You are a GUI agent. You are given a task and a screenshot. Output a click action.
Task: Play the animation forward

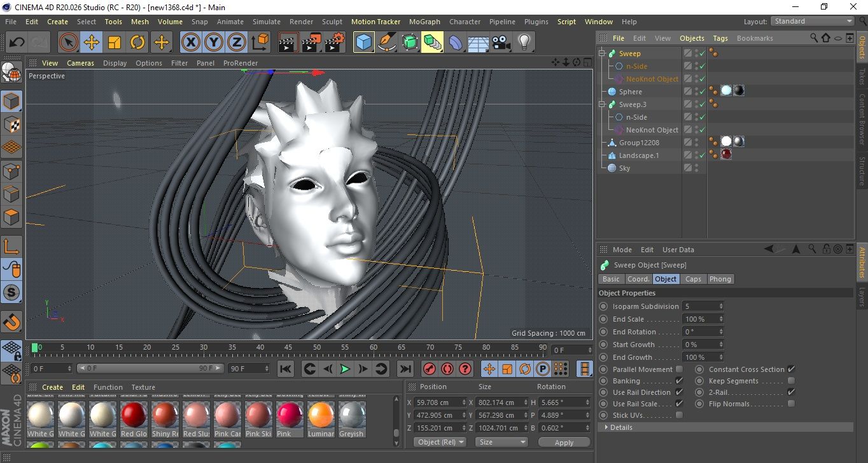point(345,369)
